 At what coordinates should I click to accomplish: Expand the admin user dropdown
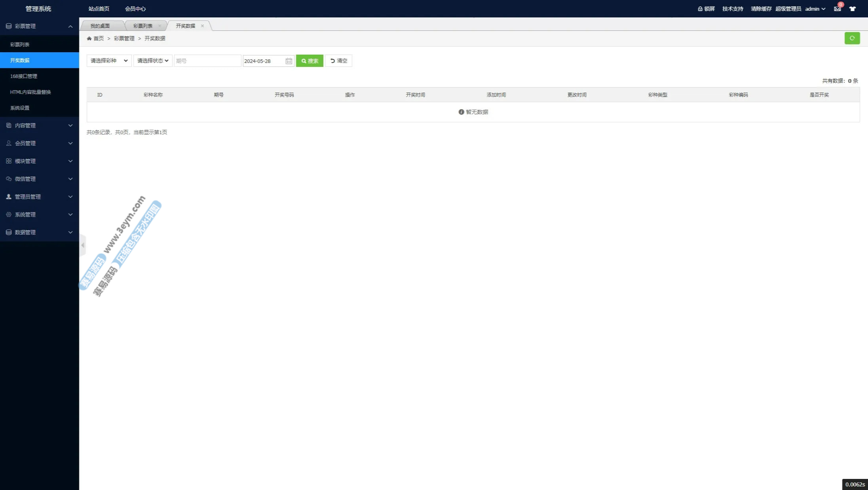(815, 9)
